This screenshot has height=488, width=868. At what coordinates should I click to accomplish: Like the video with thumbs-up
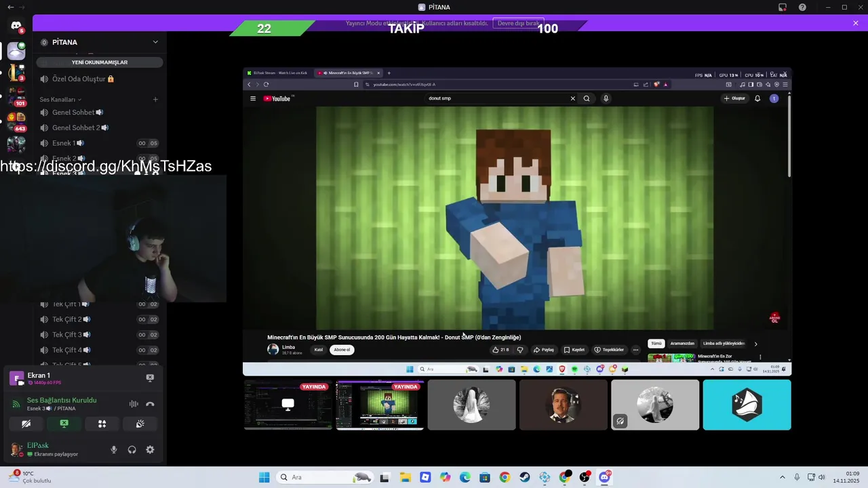[500, 350]
